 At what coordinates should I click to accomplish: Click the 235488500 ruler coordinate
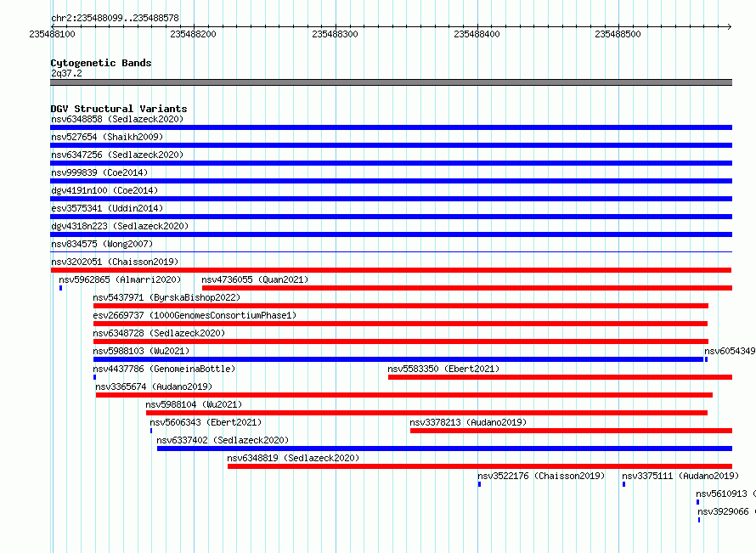click(x=618, y=34)
